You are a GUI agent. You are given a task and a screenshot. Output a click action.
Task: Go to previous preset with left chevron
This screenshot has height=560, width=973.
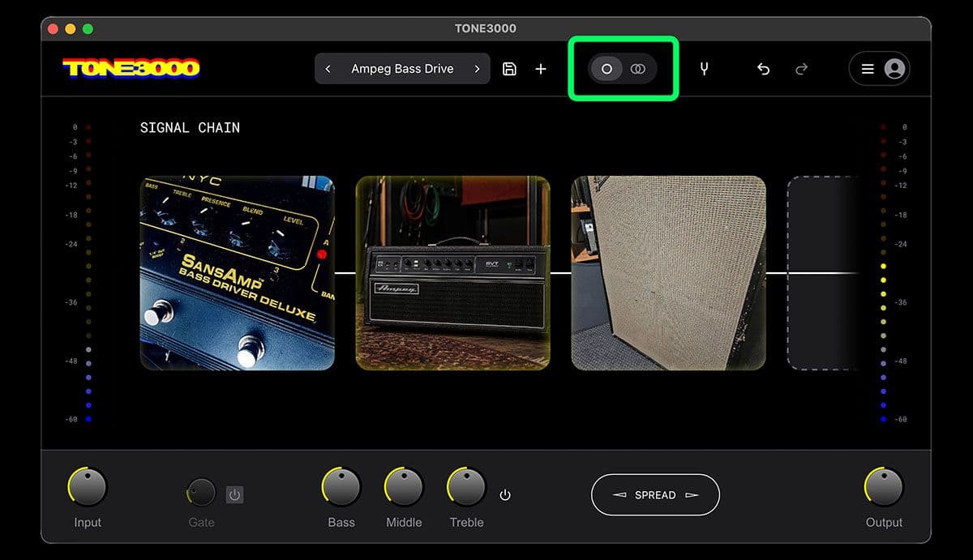(x=328, y=69)
